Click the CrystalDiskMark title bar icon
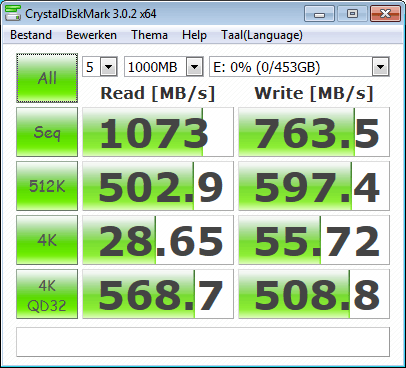Image resolution: width=406 pixels, height=368 pixels. point(13,13)
